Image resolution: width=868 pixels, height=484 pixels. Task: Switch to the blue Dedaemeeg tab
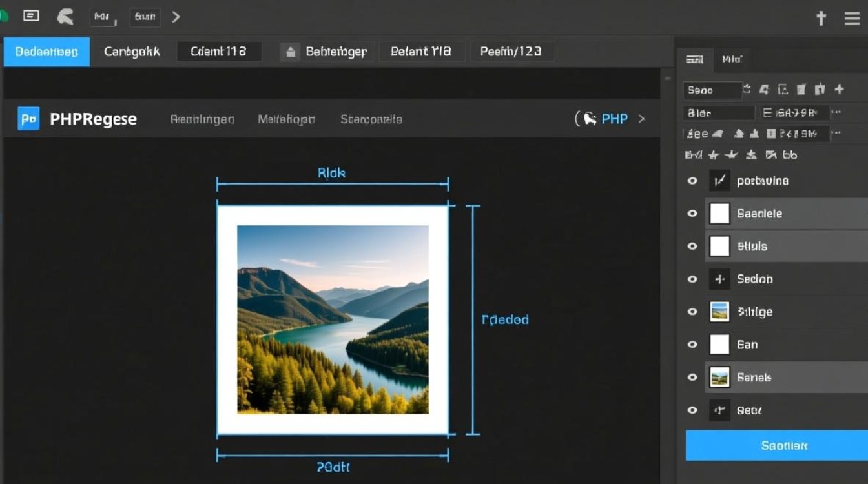pos(46,52)
